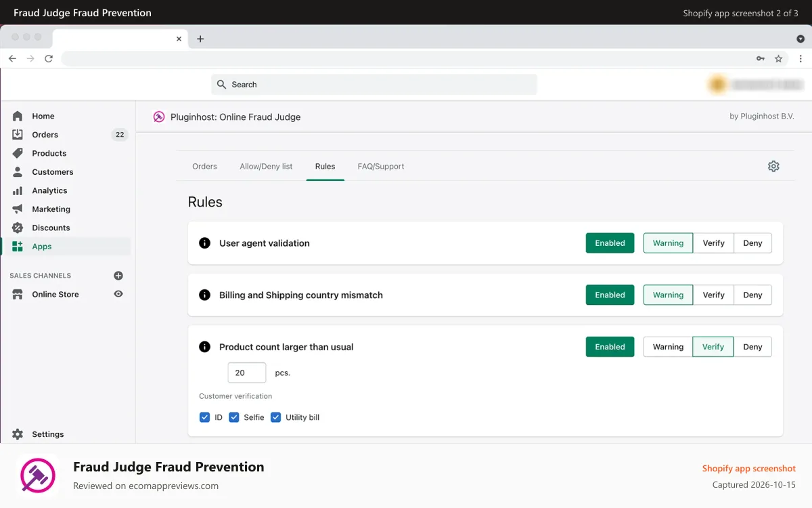812x508 pixels.
Task: Click info icon for User agent validation
Action: [204, 243]
